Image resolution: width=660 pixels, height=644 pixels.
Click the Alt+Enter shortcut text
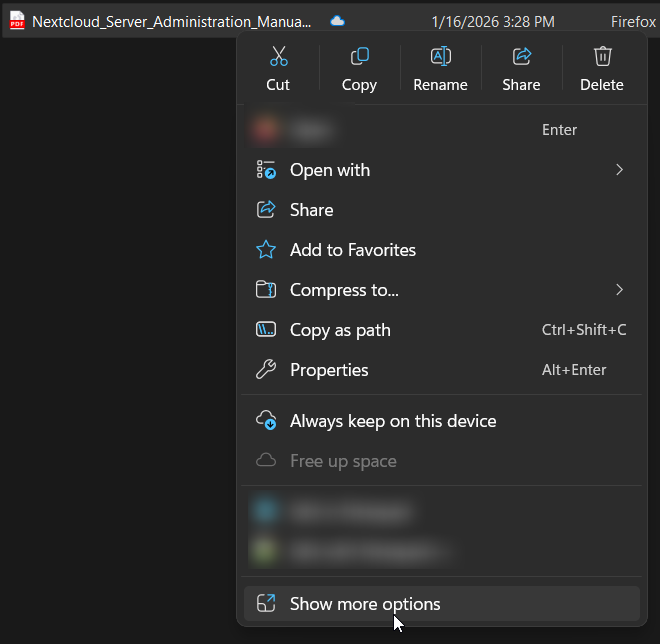pos(574,370)
